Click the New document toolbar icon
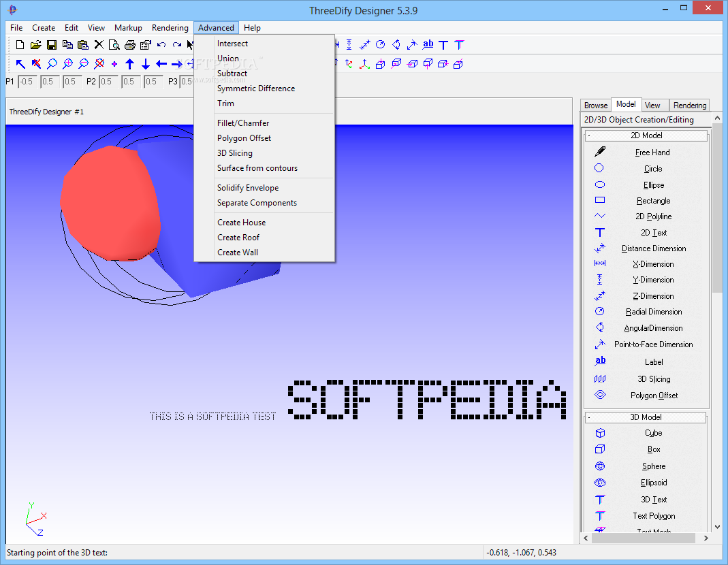This screenshot has height=565, width=728. (20, 44)
